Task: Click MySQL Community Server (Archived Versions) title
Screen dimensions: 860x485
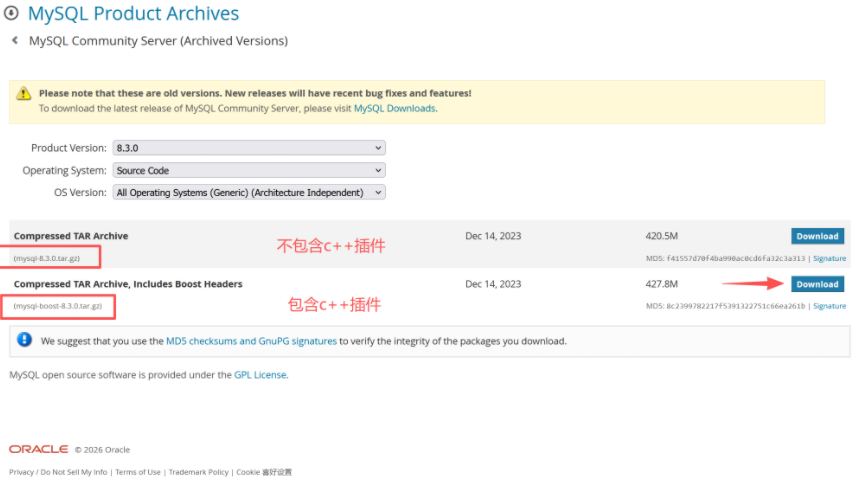Action: click(158, 41)
